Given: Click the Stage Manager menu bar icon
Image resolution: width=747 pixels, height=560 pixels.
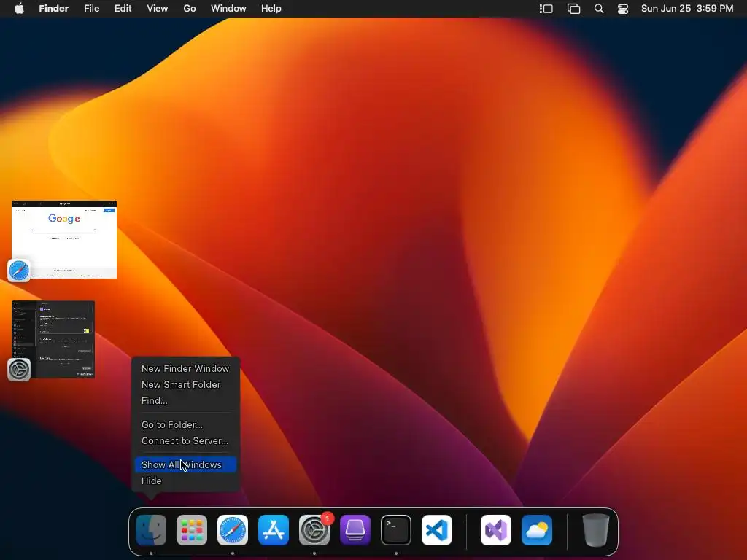Looking at the screenshot, I should pos(546,9).
